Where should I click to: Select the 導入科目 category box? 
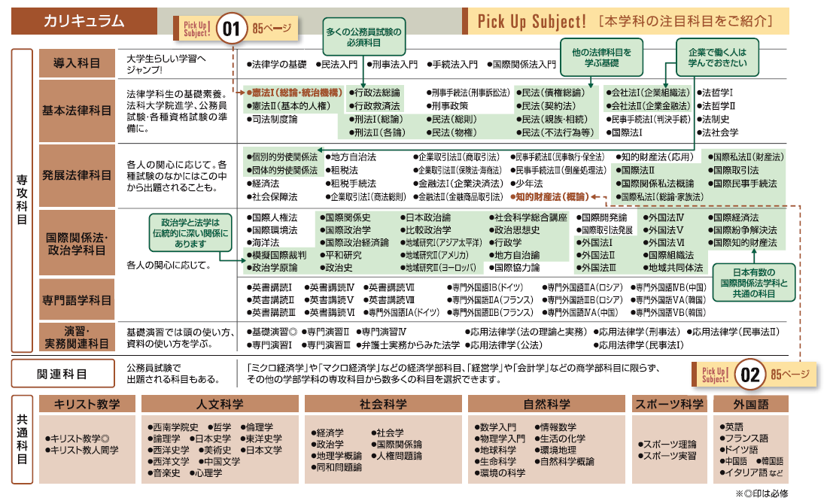pos(76,63)
